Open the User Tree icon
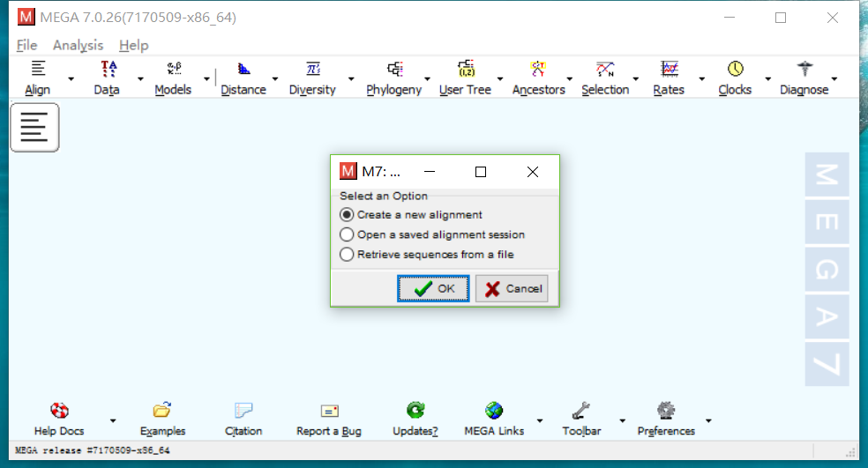The image size is (868, 468). point(466,69)
